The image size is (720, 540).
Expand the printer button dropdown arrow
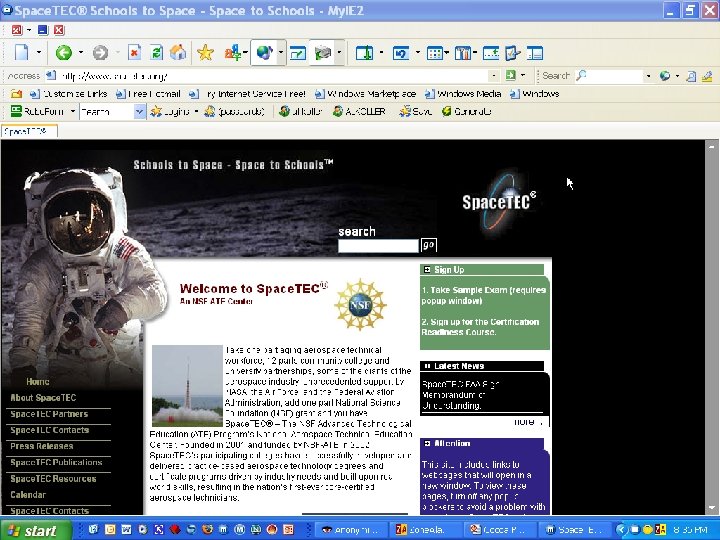[x=339, y=52]
